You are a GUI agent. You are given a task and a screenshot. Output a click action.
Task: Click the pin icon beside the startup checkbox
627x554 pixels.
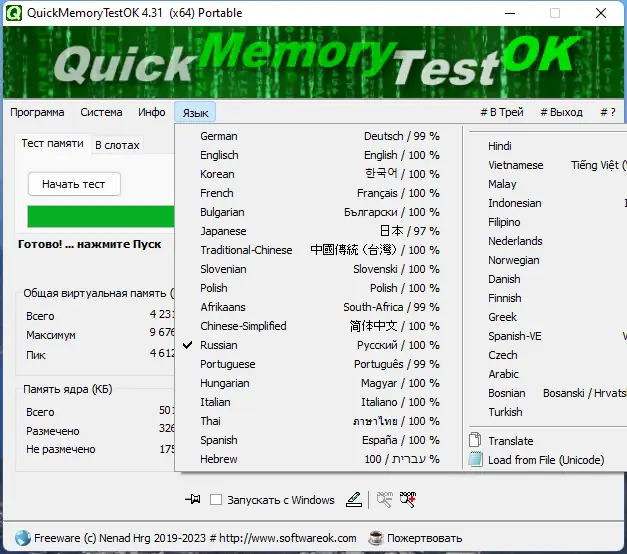[x=193, y=499]
